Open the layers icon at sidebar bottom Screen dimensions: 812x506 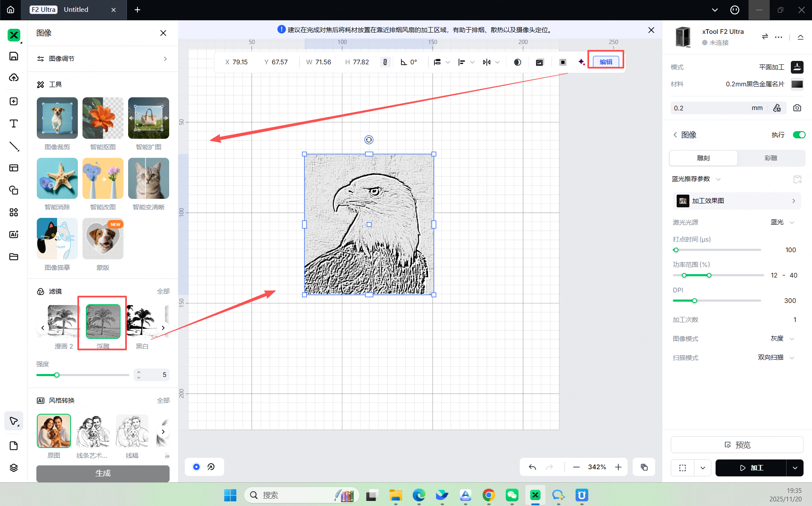click(14, 467)
